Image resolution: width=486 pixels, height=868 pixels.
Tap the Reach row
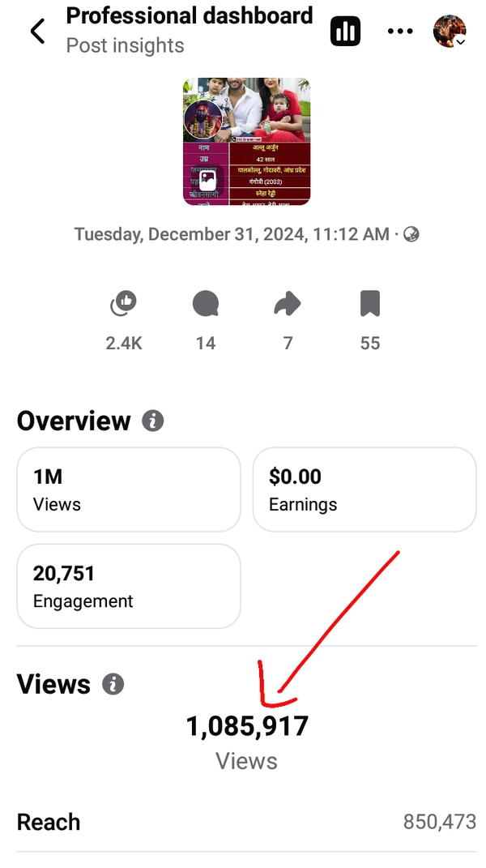(246, 822)
